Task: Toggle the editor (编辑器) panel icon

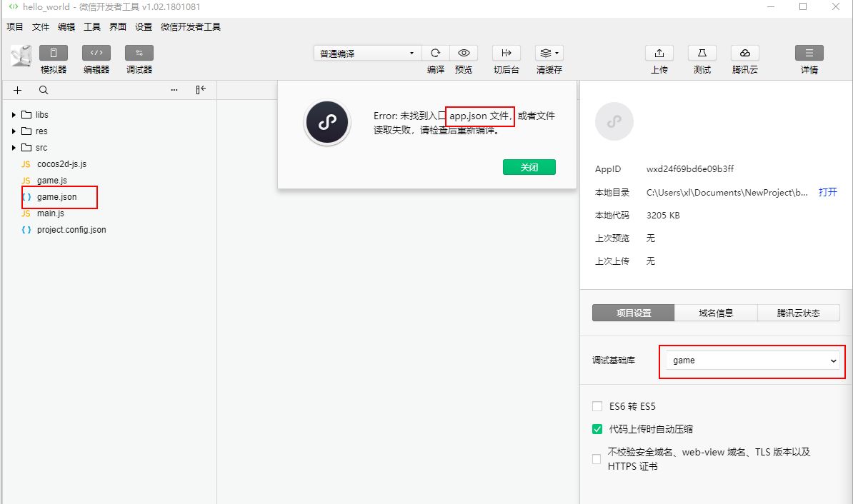Action: [96, 53]
